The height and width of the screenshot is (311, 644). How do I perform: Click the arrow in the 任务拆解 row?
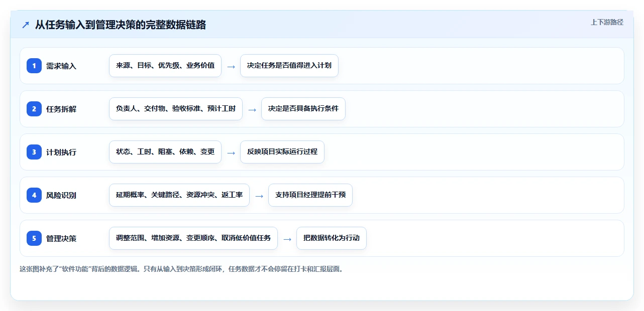pos(252,109)
